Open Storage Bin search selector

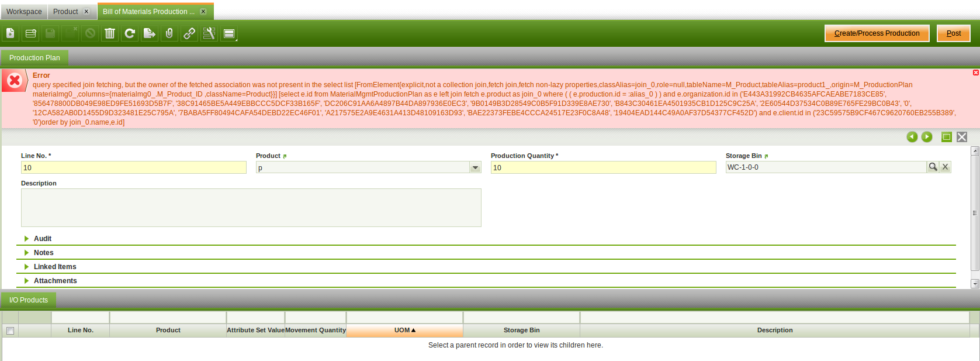(933, 167)
